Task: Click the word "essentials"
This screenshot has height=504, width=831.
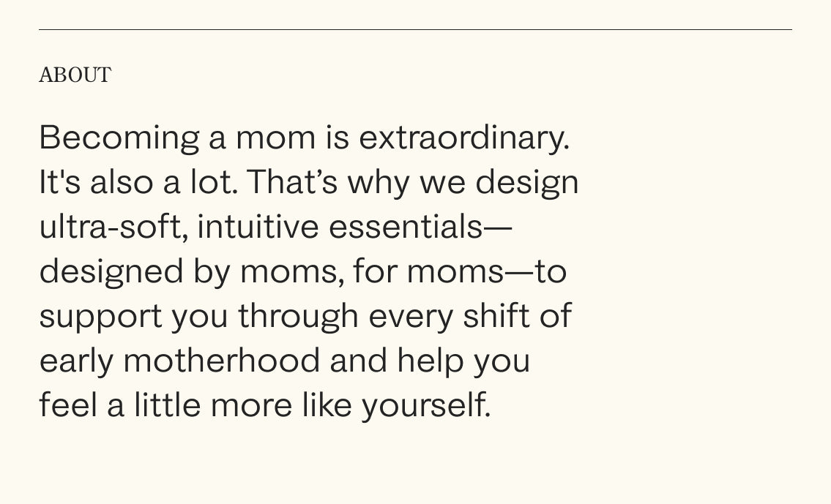Action: click(406, 227)
